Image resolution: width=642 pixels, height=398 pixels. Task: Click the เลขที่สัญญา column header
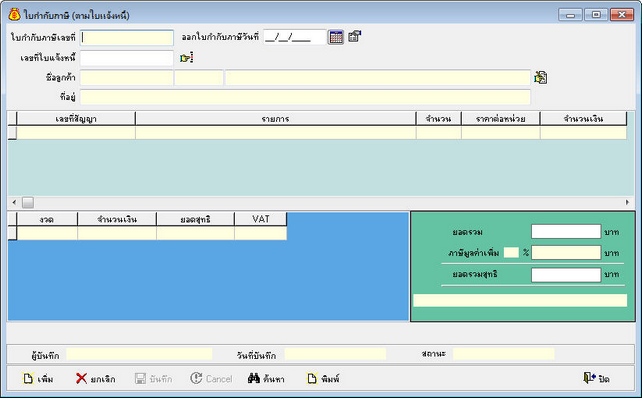pos(76,119)
